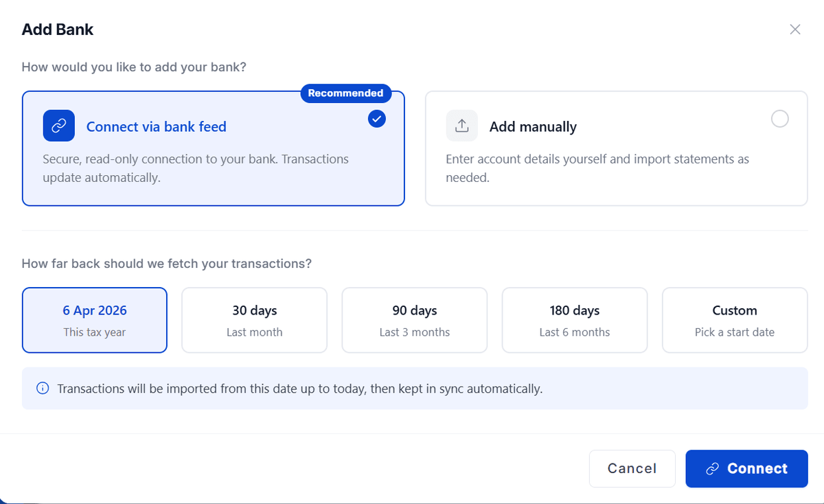824x504 pixels.
Task: Click the upload icon beside Add manually
Action: pyautogui.click(x=461, y=126)
